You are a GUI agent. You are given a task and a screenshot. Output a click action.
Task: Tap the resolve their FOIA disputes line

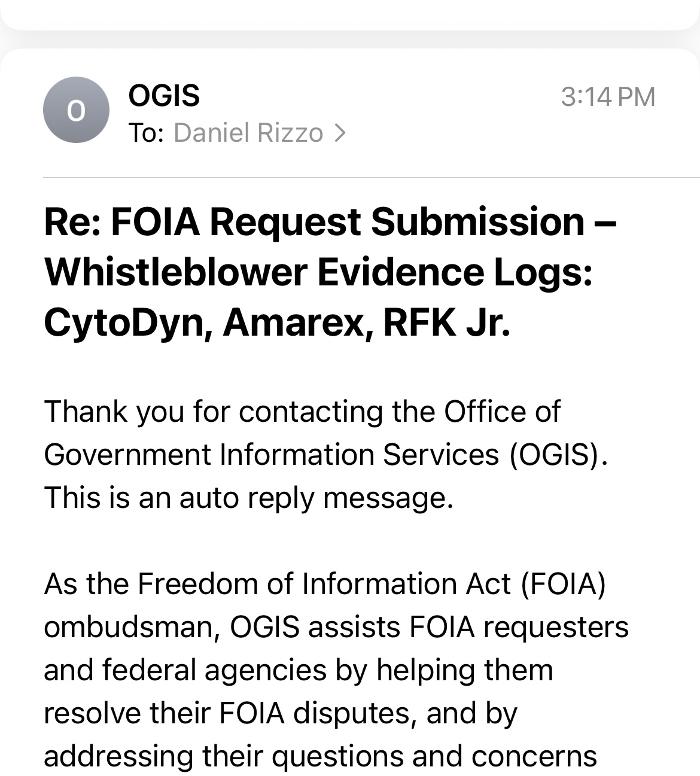pos(281,713)
